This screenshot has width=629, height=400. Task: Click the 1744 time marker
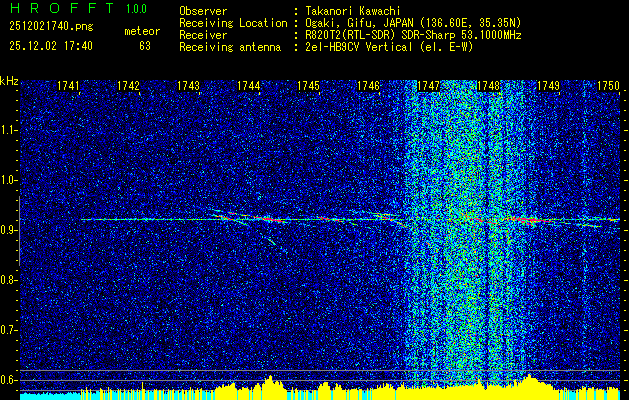pyautogui.click(x=248, y=85)
